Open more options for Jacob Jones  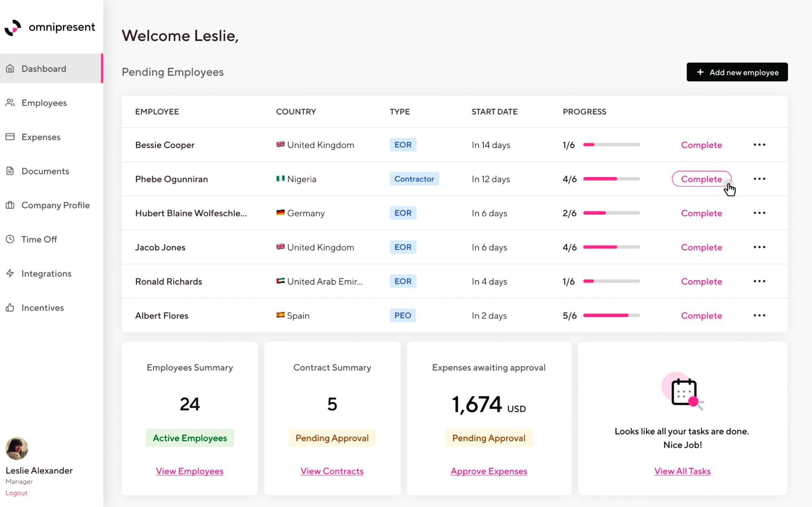coord(759,247)
